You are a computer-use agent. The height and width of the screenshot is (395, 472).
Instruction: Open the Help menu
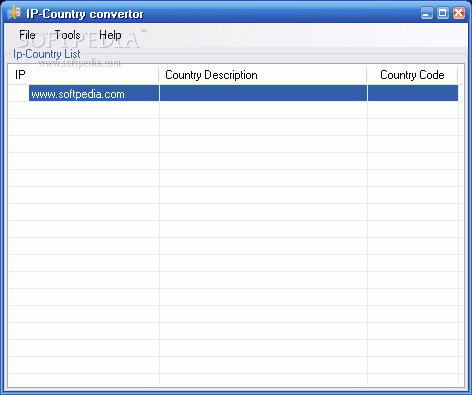[110, 35]
